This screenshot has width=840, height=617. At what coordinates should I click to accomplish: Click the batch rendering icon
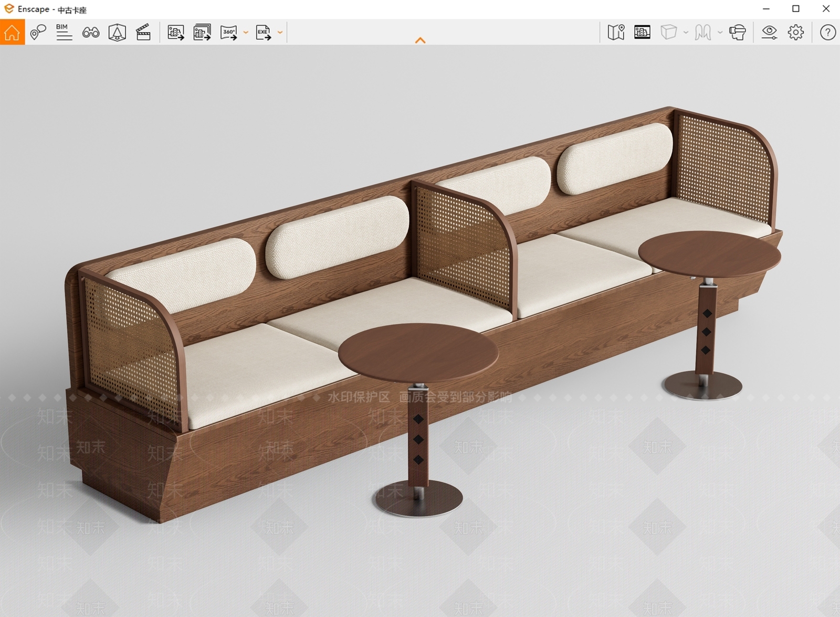pos(202,33)
